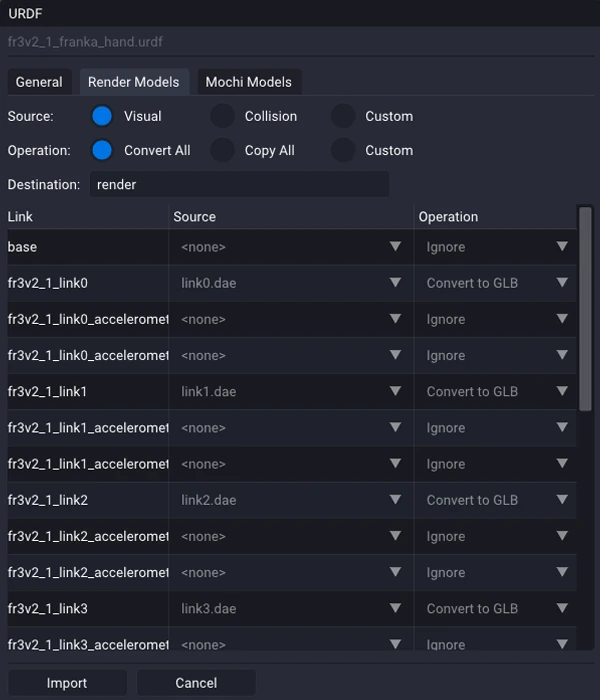Click the fr3v2_1_franka_hand.urdf file name

[85, 42]
